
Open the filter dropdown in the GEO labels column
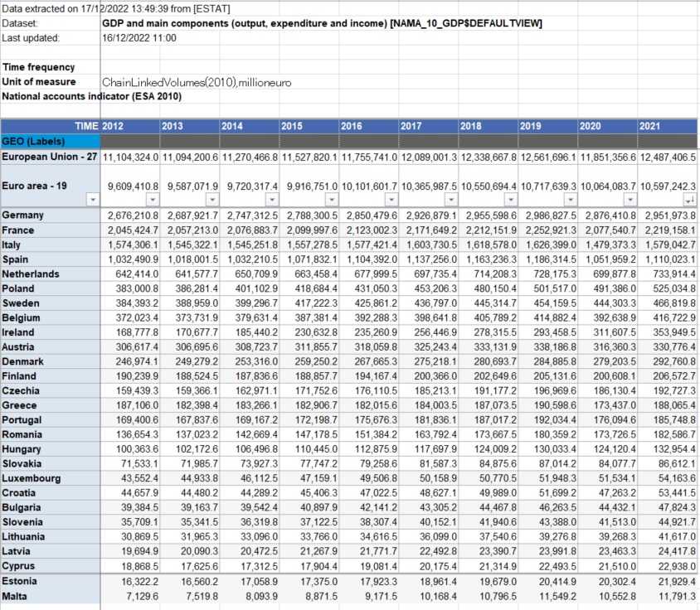92,200
